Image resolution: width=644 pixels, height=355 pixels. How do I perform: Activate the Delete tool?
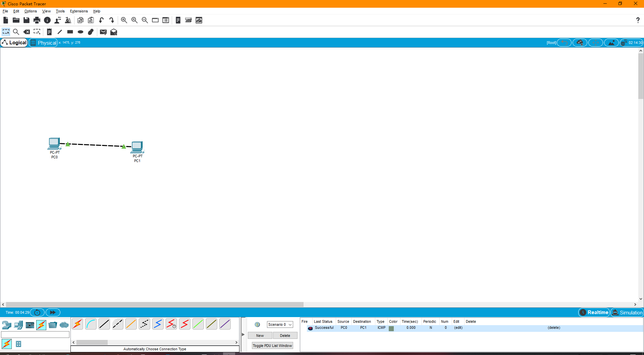27,32
